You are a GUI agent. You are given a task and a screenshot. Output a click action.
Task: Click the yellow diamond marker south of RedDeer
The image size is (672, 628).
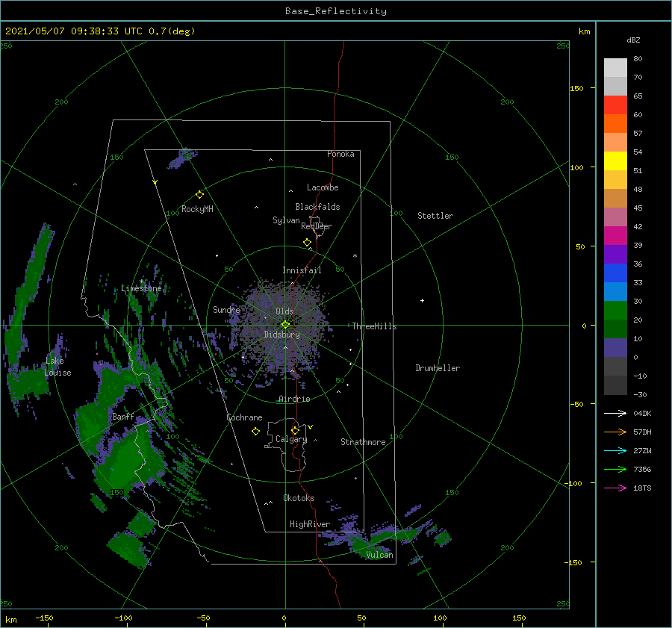[x=307, y=243]
